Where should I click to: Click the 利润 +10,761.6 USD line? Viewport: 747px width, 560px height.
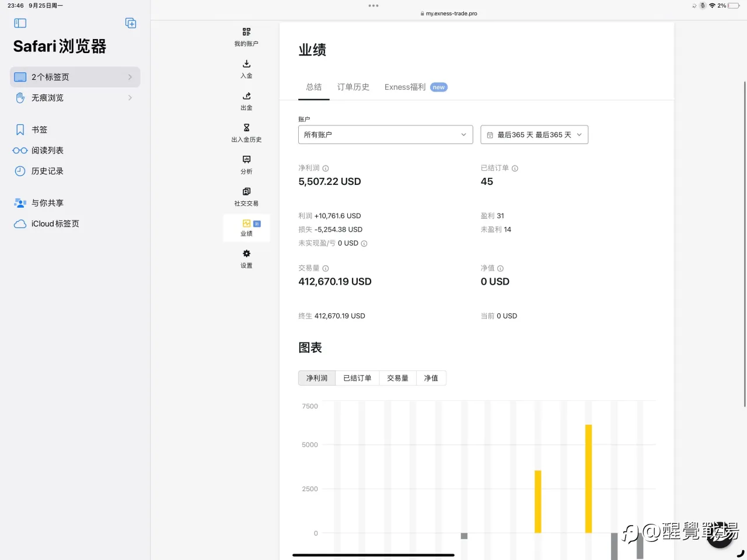coord(330,216)
